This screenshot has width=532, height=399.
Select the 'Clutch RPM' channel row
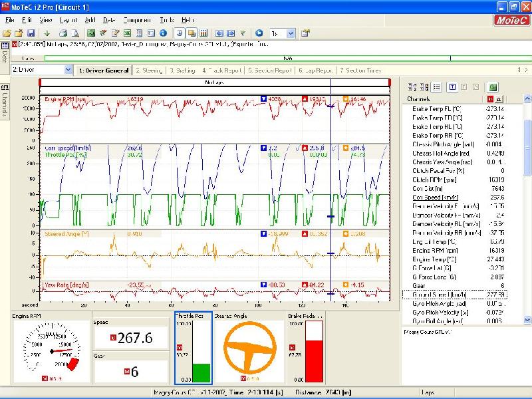point(455,180)
